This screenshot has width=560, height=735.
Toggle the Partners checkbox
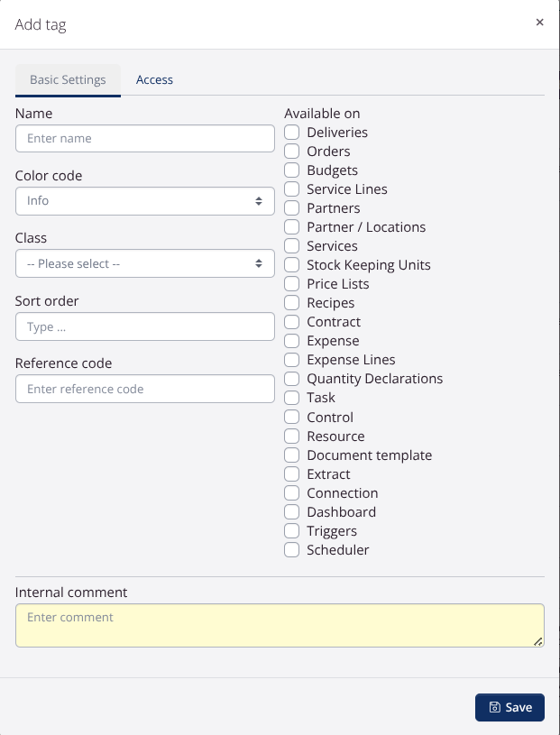click(291, 207)
